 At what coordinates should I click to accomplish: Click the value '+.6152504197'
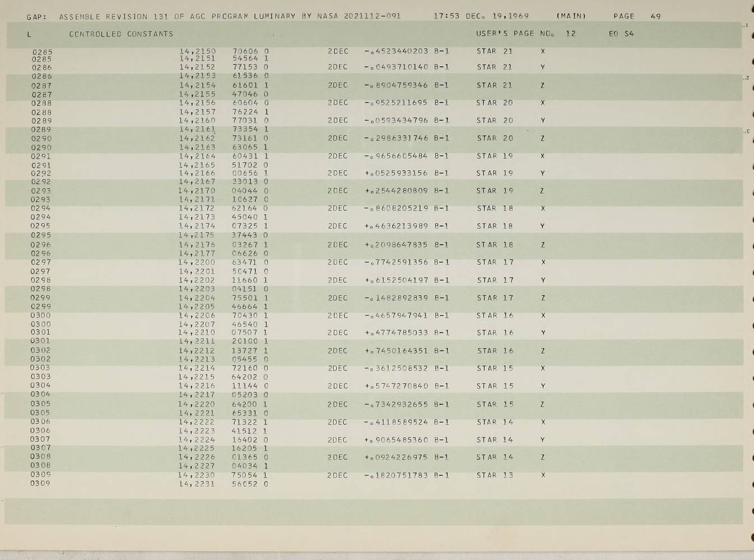pyautogui.click(x=396, y=280)
